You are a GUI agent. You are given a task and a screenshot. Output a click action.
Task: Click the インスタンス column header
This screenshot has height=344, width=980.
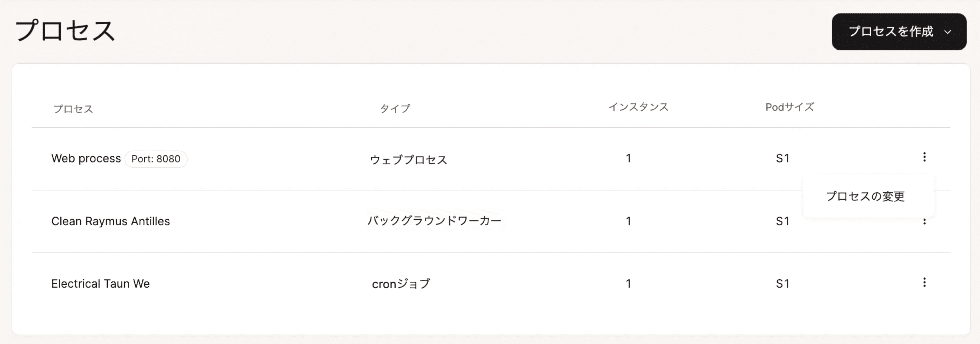point(638,107)
